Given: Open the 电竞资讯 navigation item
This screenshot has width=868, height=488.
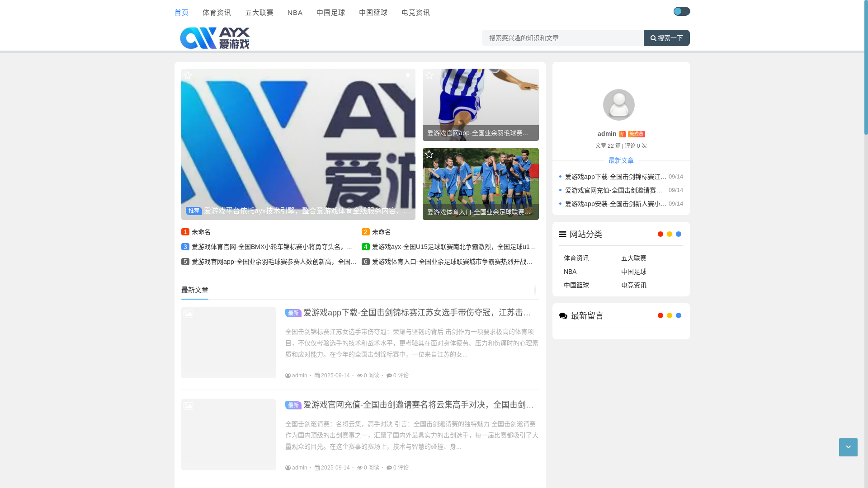Looking at the screenshot, I should 416,13.
